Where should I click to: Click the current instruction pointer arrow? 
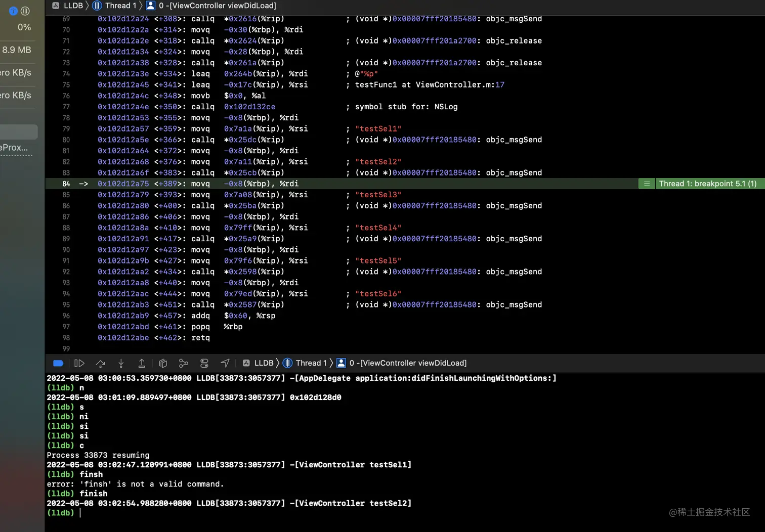point(83,184)
